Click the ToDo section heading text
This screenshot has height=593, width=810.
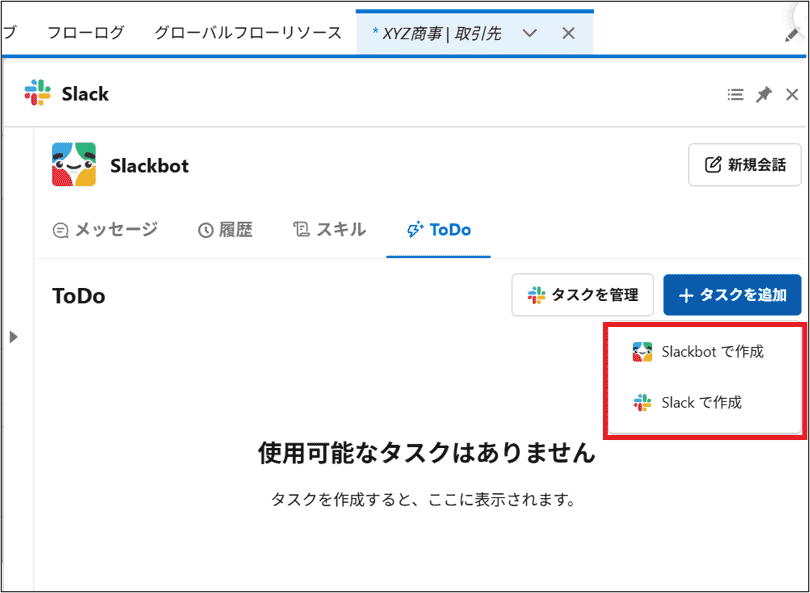coord(79,296)
